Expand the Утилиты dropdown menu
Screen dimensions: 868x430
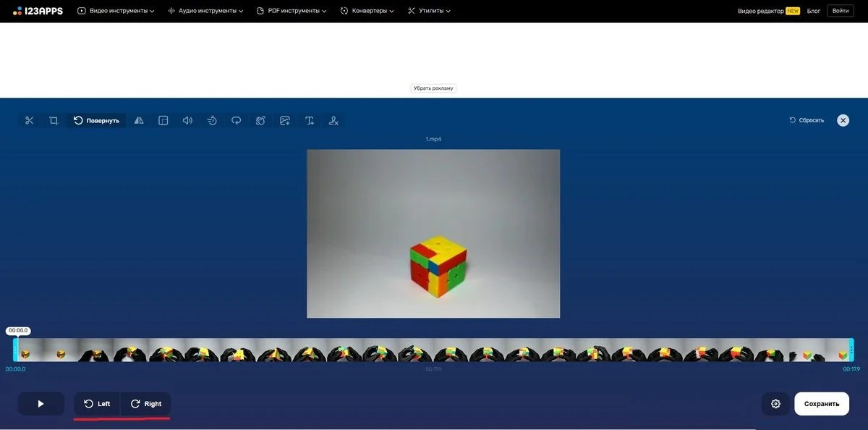point(429,11)
